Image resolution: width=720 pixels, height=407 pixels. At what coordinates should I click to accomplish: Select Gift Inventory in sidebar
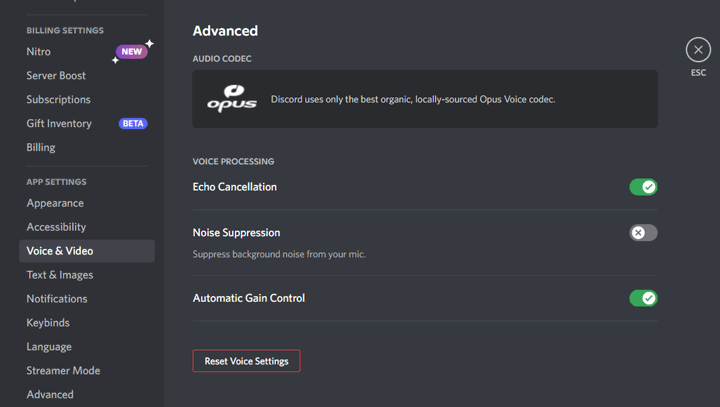(x=59, y=124)
